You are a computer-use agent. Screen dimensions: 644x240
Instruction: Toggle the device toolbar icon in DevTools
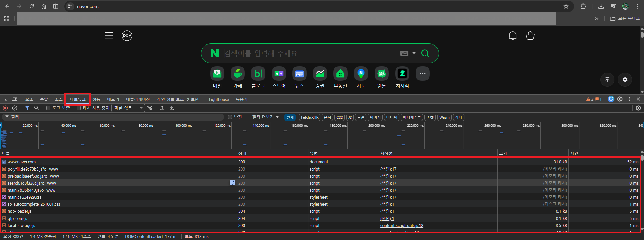[15, 99]
